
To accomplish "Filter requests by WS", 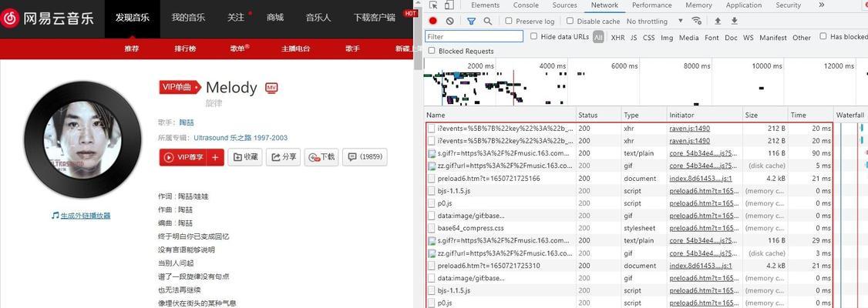I will coord(749,38).
